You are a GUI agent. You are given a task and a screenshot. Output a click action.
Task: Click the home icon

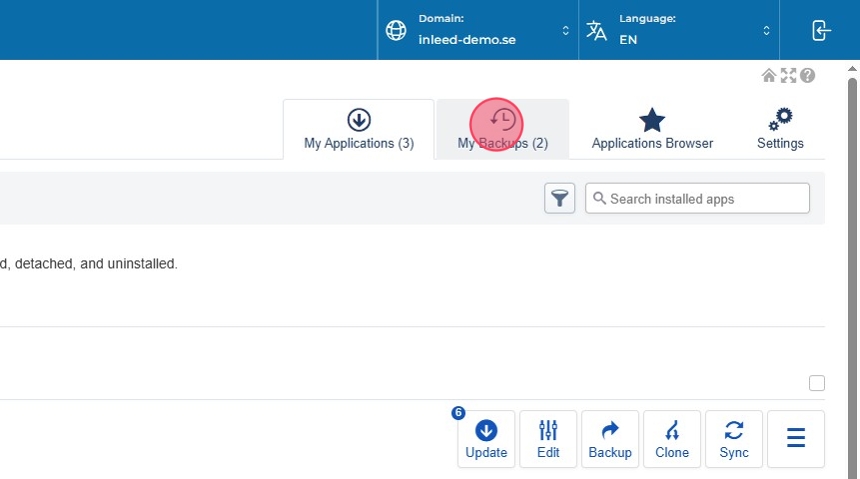pyautogui.click(x=769, y=76)
